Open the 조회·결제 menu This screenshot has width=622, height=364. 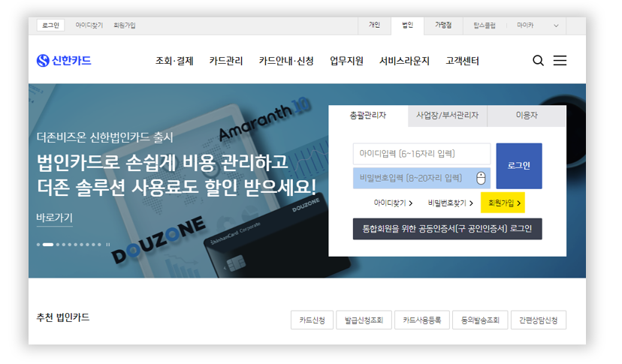174,61
